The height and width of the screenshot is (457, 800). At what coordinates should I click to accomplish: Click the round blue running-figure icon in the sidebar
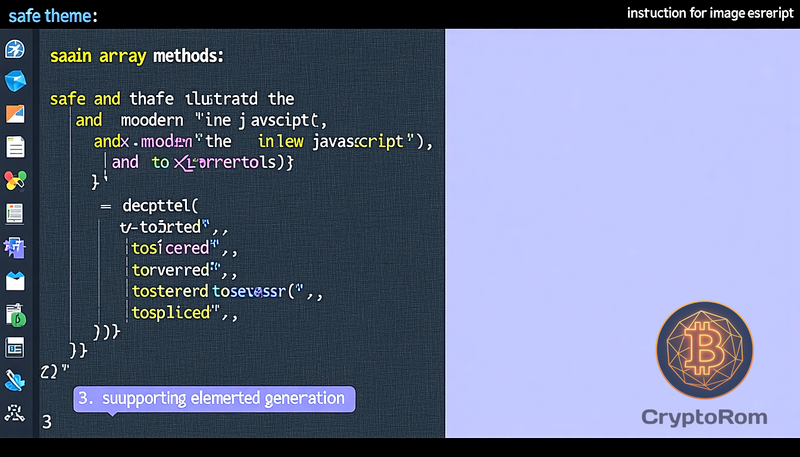point(15,49)
